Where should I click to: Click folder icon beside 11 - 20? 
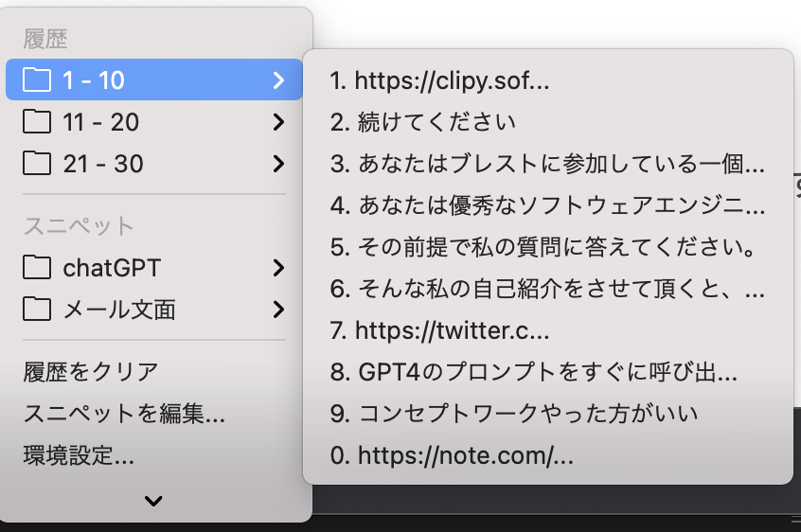tap(37, 122)
